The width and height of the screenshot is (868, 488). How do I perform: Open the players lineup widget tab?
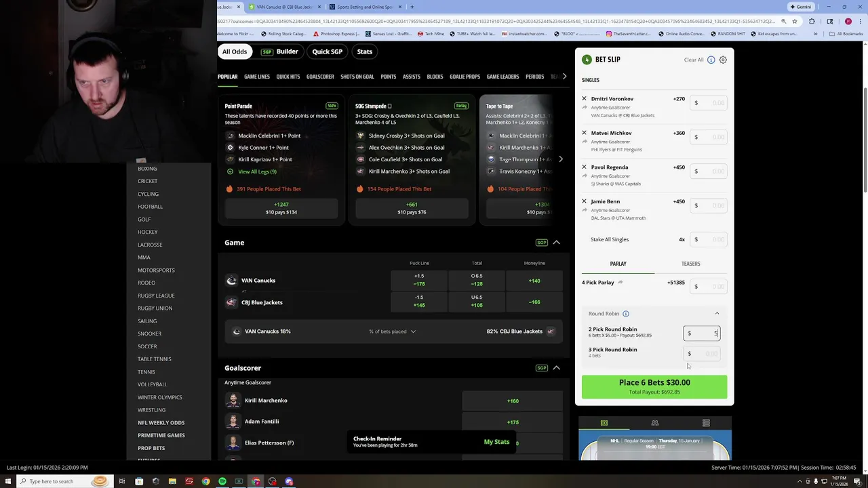point(655,423)
